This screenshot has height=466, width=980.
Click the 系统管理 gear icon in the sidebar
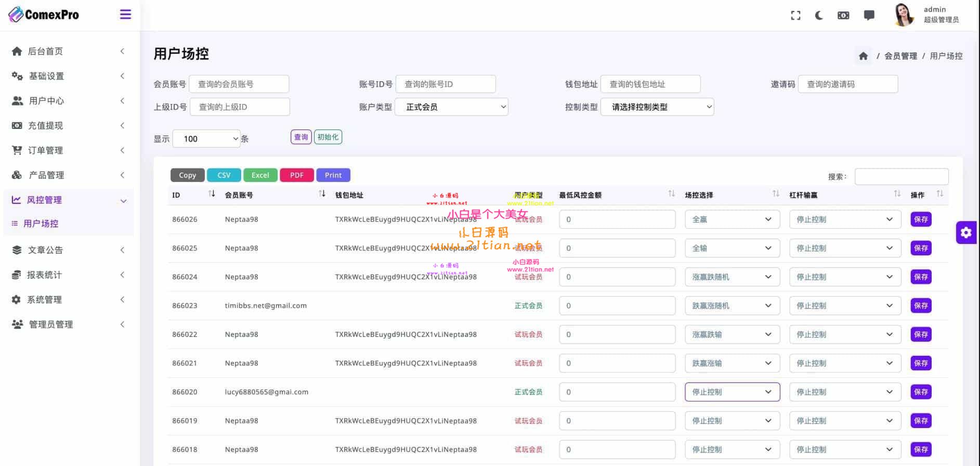pos(17,300)
